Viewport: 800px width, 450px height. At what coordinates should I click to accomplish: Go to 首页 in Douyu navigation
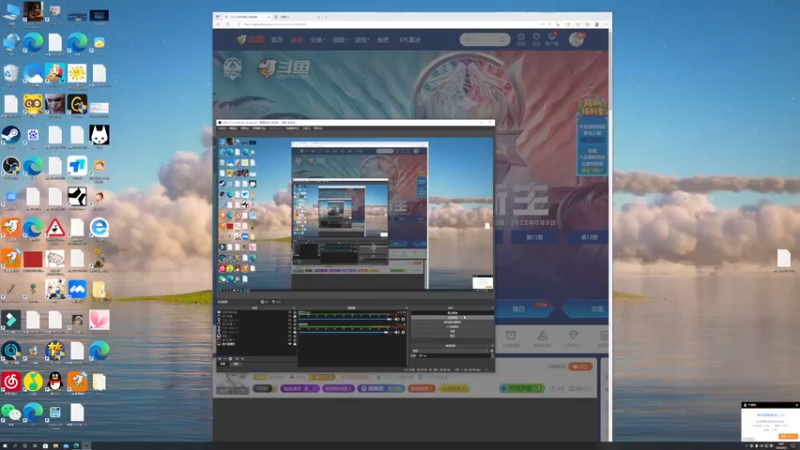tap(277, 40)
